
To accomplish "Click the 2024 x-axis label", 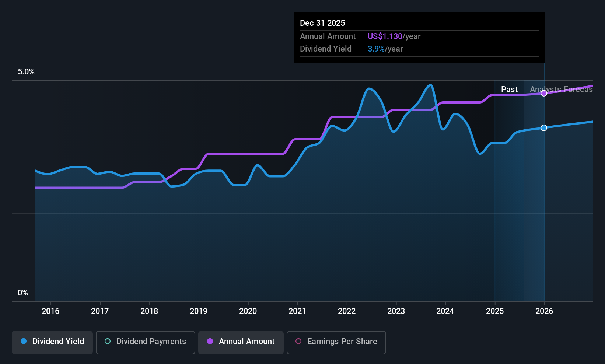I will 445,311.
